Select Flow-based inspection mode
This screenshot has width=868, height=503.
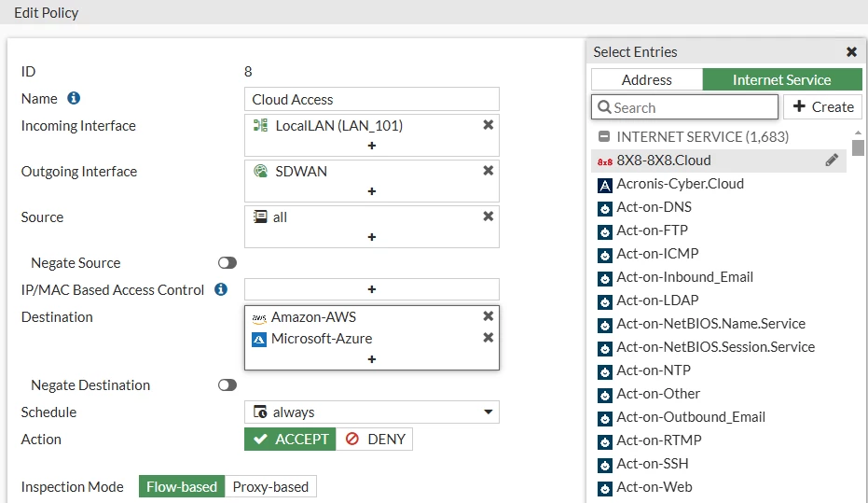click(x=182, y=486)
